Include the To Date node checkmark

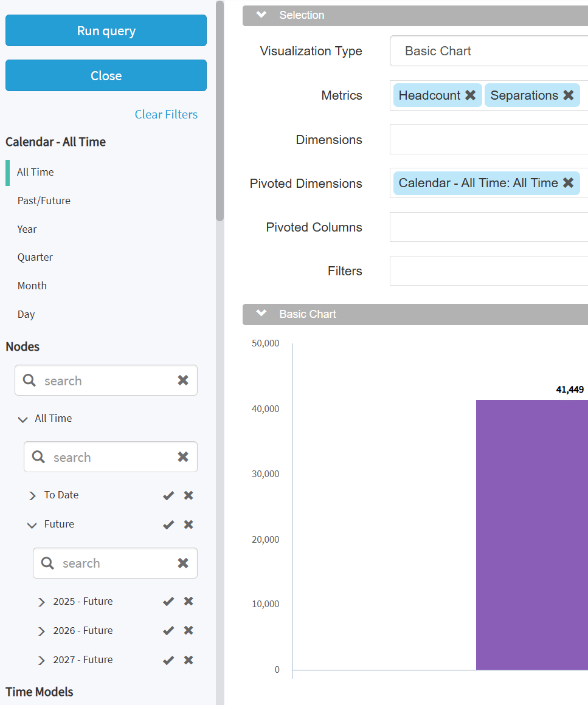tap(168, 495)
